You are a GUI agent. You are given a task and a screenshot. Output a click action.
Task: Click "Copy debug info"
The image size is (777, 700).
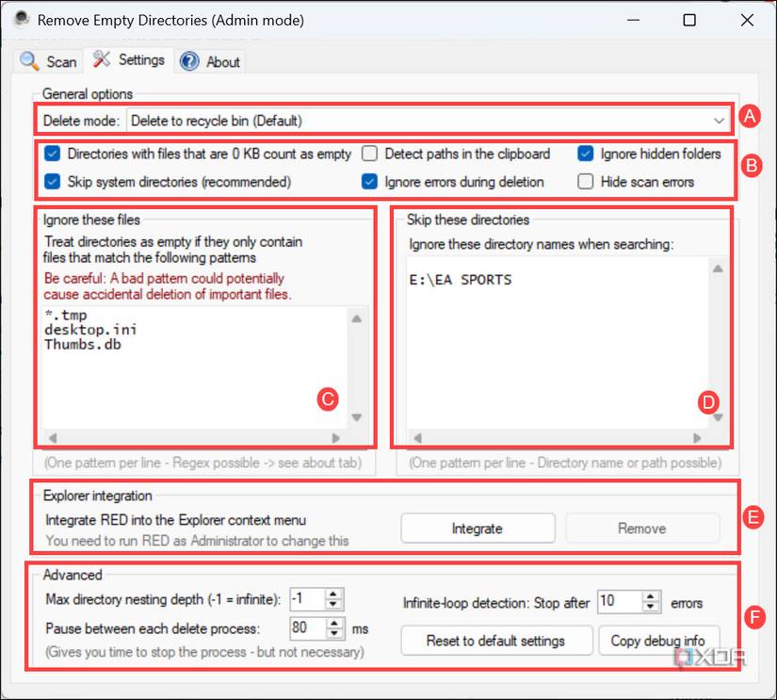659,641
